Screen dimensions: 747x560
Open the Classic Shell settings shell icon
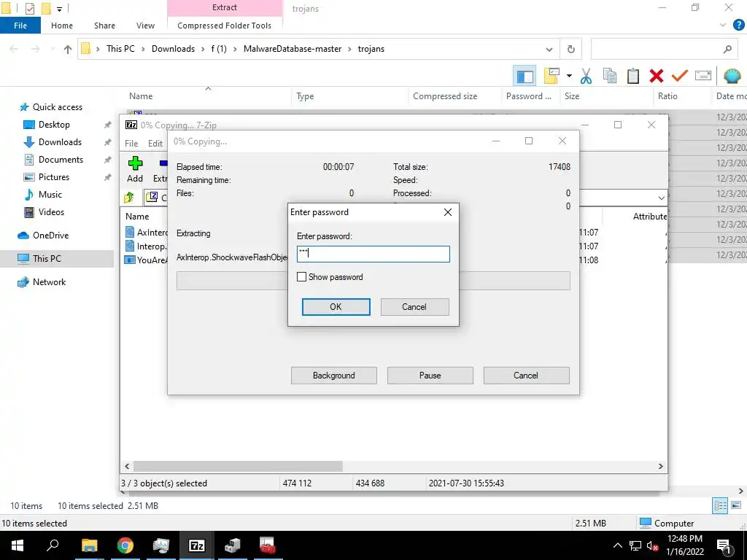(732, 76)
